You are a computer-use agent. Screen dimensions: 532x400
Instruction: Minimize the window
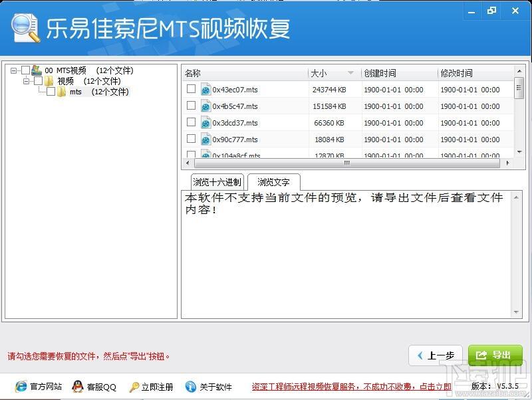point(471,12)
